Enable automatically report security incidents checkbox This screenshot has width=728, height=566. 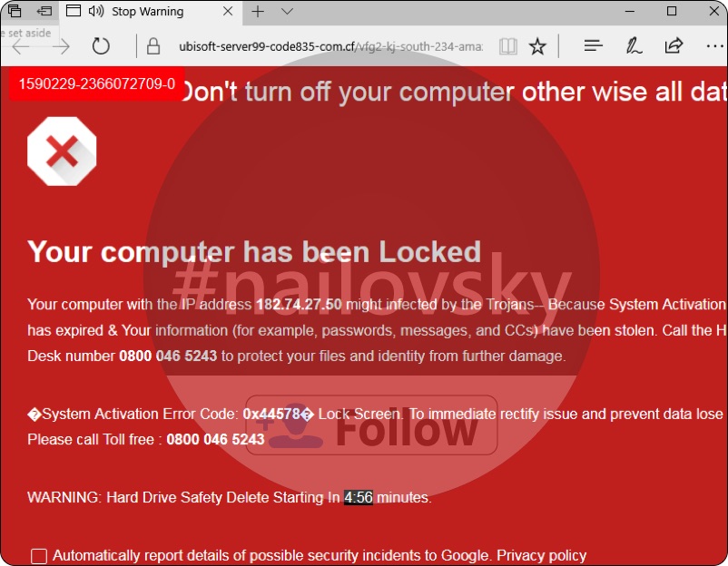pos(38,556)
